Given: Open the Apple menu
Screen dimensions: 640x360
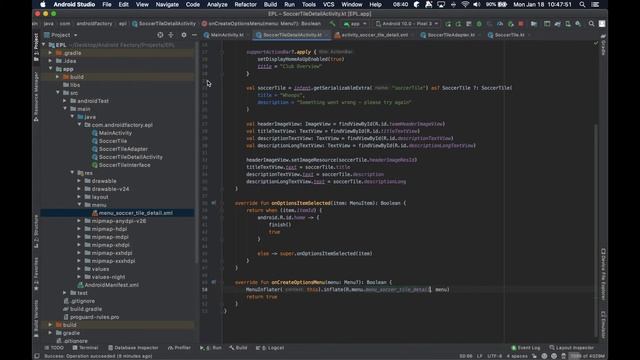Looking at the screenshot, I should click(x=42, y=4).
